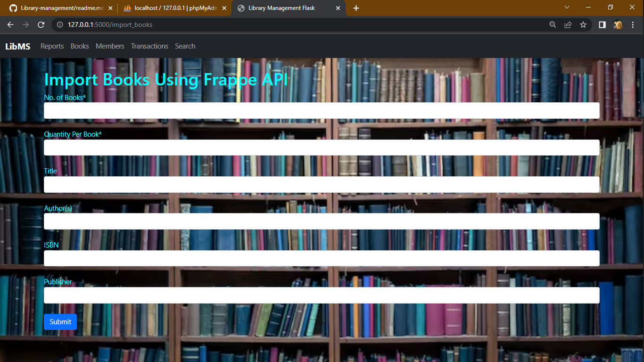The height and width of the screenshot is (362, 644).
Task: Open the Transactions menu item
Action: [149, 46]
